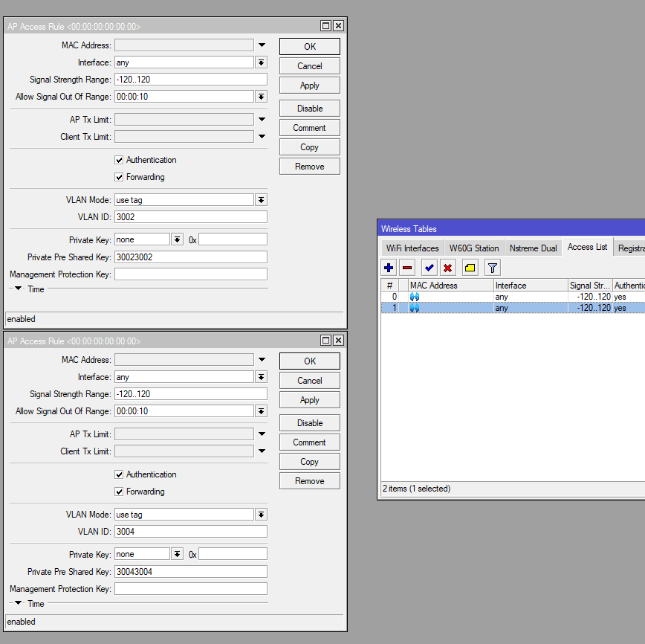Image resolution: width=645 pixels, height=644 pixels.
Task: Open VLAN Mode dropdown in VLAN 3004 rule
Action: pos(262,515)
